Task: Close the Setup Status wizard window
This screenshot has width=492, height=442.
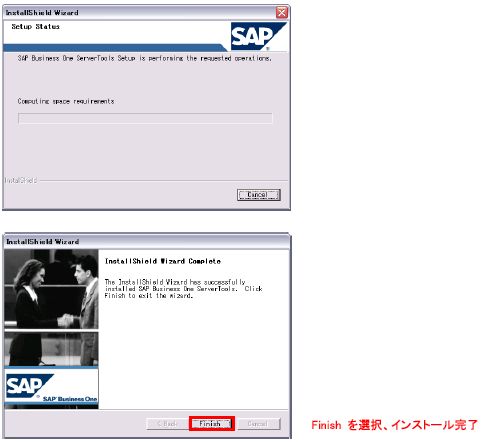Action: (x=282, y=13)
